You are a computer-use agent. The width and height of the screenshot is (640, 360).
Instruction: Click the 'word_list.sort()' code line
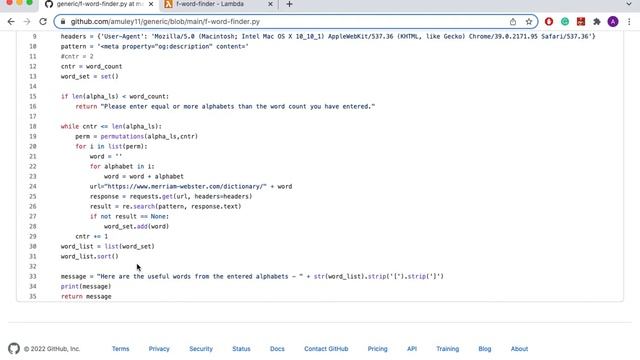click(89, 256)
